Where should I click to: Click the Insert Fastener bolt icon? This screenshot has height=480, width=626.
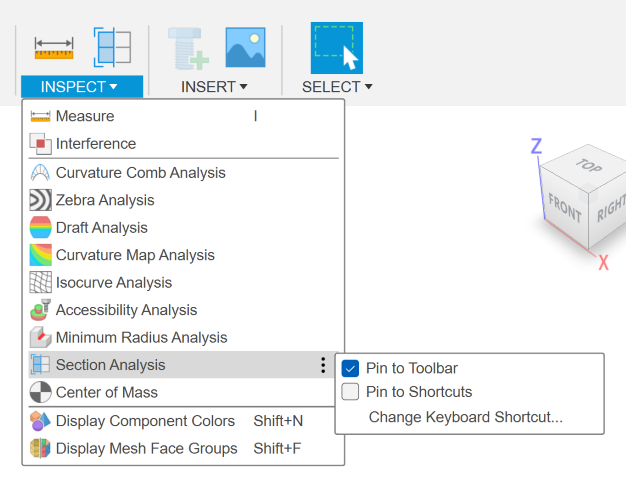[188, 48]
